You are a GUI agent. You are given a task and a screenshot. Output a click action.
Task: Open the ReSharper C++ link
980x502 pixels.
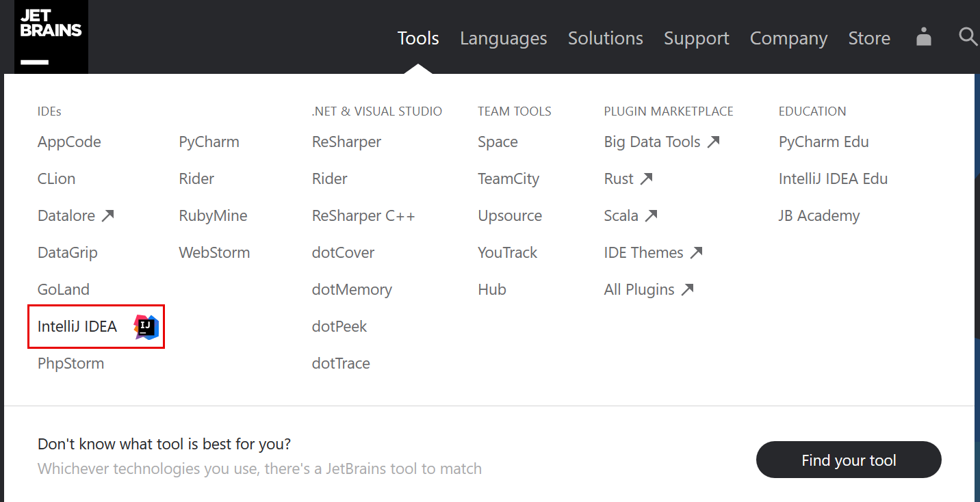(x=363, y=216)
